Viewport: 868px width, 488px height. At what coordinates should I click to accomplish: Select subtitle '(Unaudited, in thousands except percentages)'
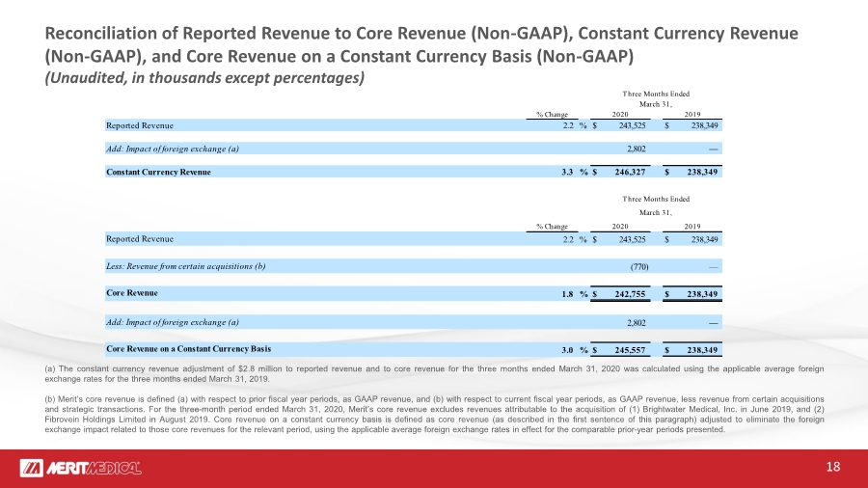click(x=204, y=77)
